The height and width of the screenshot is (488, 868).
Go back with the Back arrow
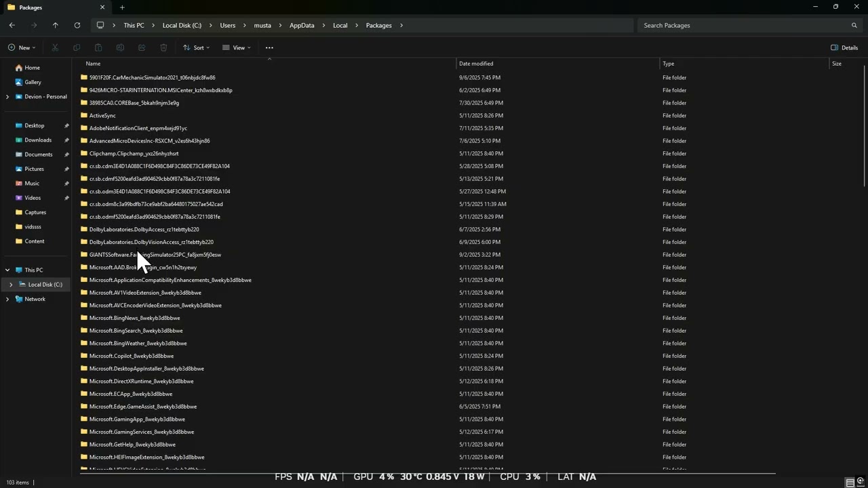click(x=12, y=25)
